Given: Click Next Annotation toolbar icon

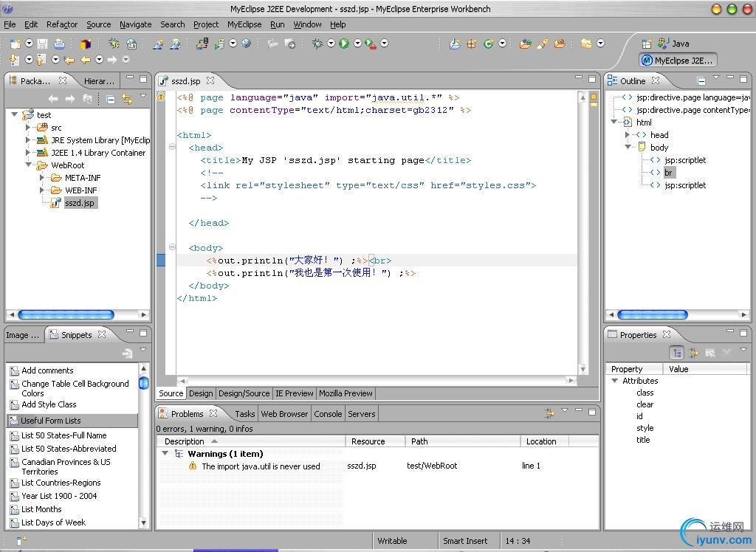Looking at the screenshot, I should [x=15, y=60].
